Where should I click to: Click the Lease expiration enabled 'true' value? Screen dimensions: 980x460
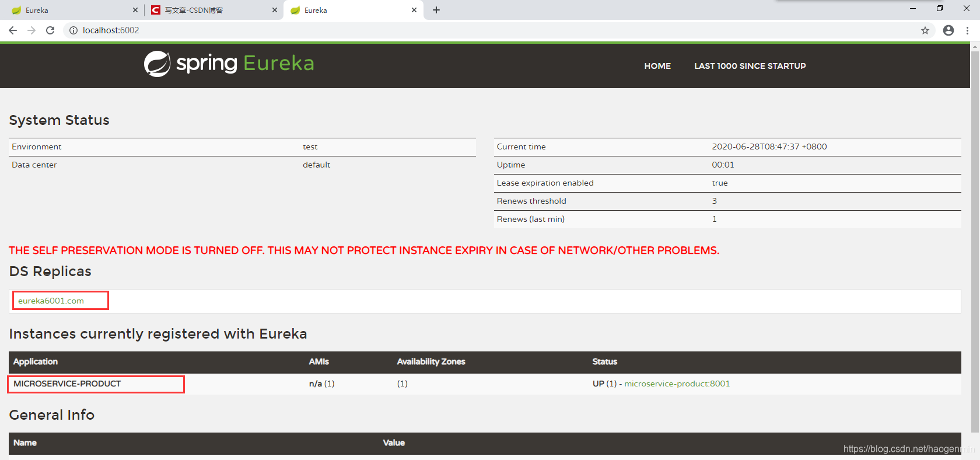click(x=720, y=183)
